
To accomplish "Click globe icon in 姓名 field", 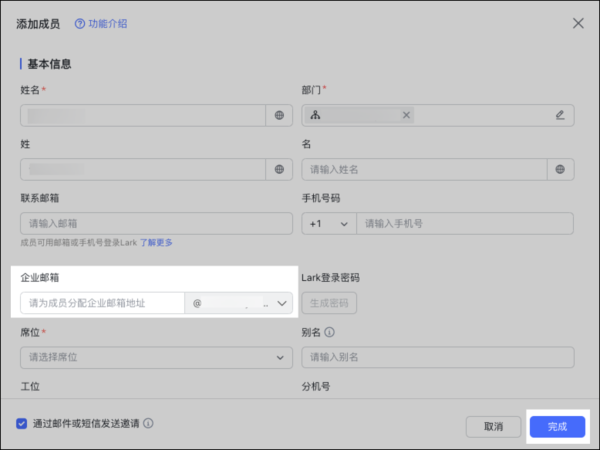I will [279, 115].
